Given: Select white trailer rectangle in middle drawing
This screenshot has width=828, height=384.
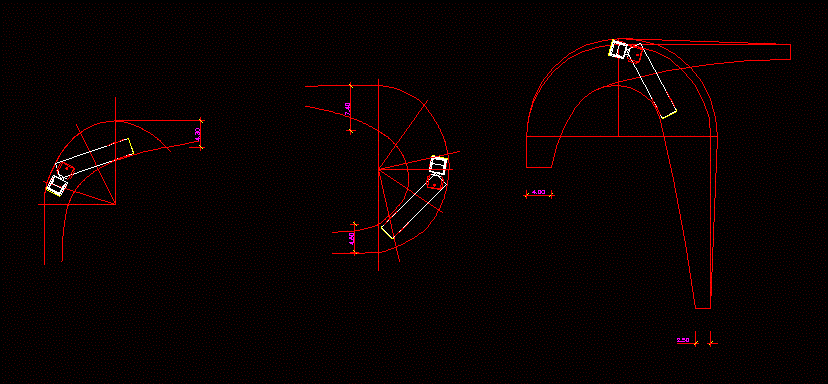Looking at the screenshot, I should point(414,210).
